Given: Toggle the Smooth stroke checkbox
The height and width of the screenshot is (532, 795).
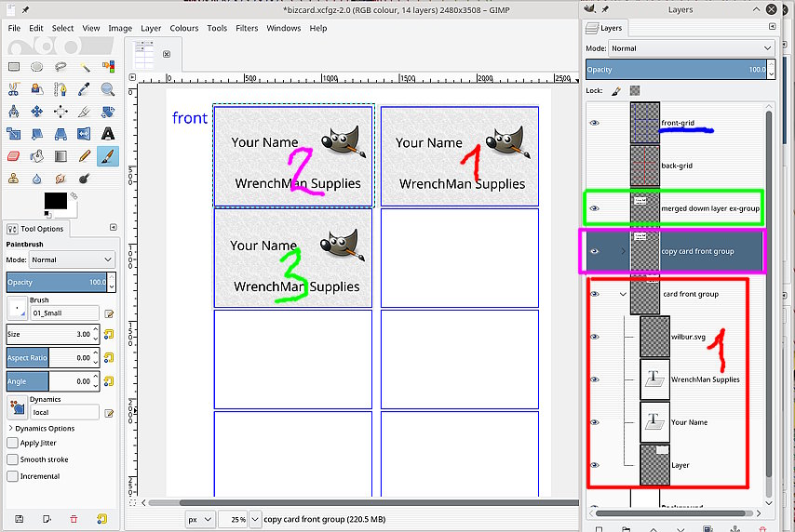Looking at the screenshot, I should coord(12,459).
